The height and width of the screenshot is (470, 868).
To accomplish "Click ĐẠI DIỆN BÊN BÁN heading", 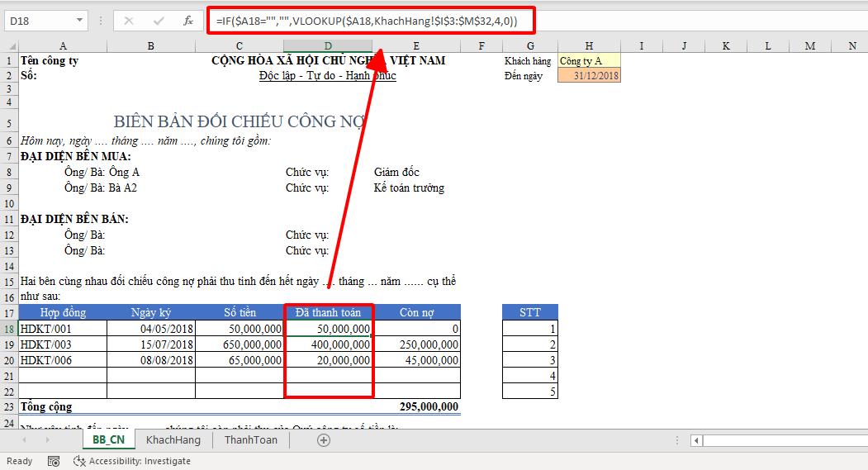I will 74,219.
